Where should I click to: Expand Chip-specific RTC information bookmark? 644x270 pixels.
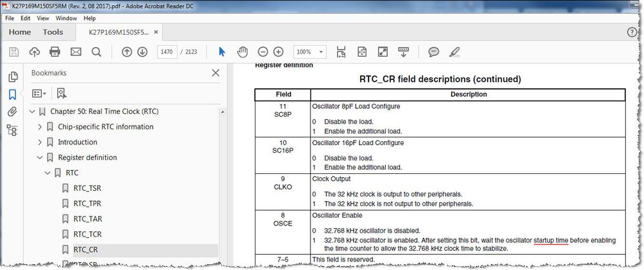(x=40, y=127)
